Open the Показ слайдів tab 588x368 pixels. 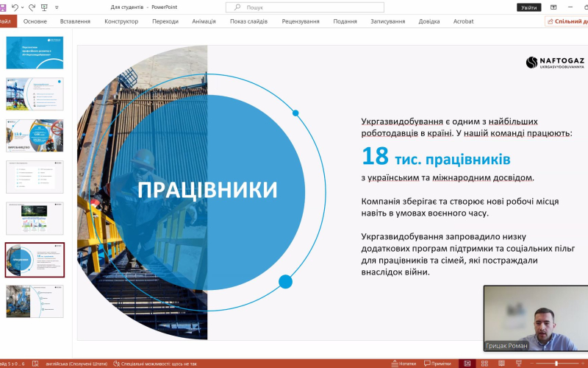click(248, 21)
